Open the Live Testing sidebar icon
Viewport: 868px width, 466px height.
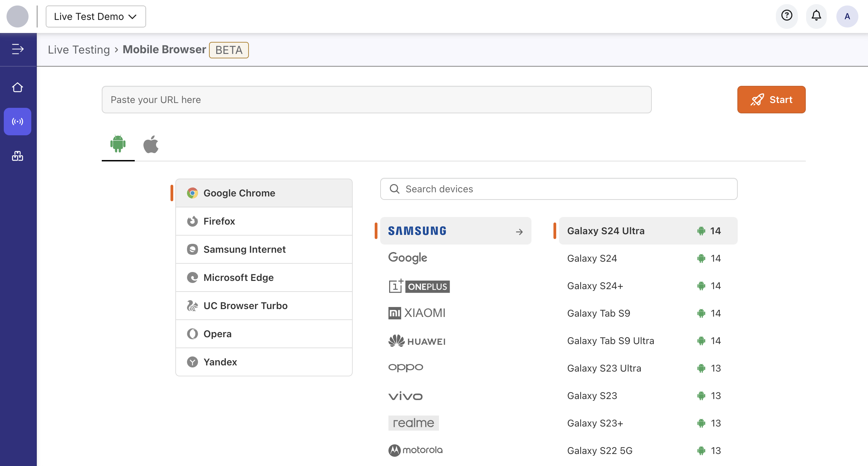click(x=18, y=122)
